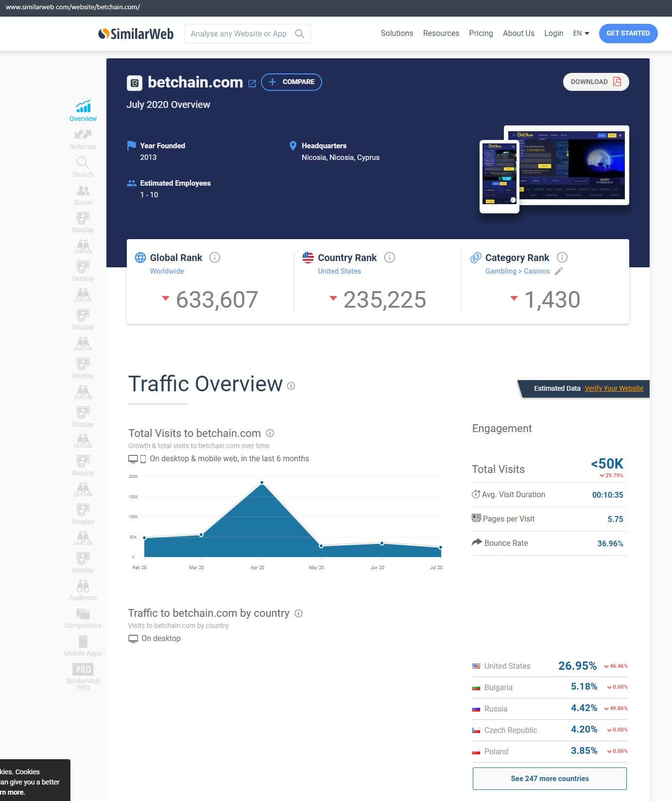The image size is (672, 801).
Task: Click the United States row in country list
Action: tap(550, 666)
